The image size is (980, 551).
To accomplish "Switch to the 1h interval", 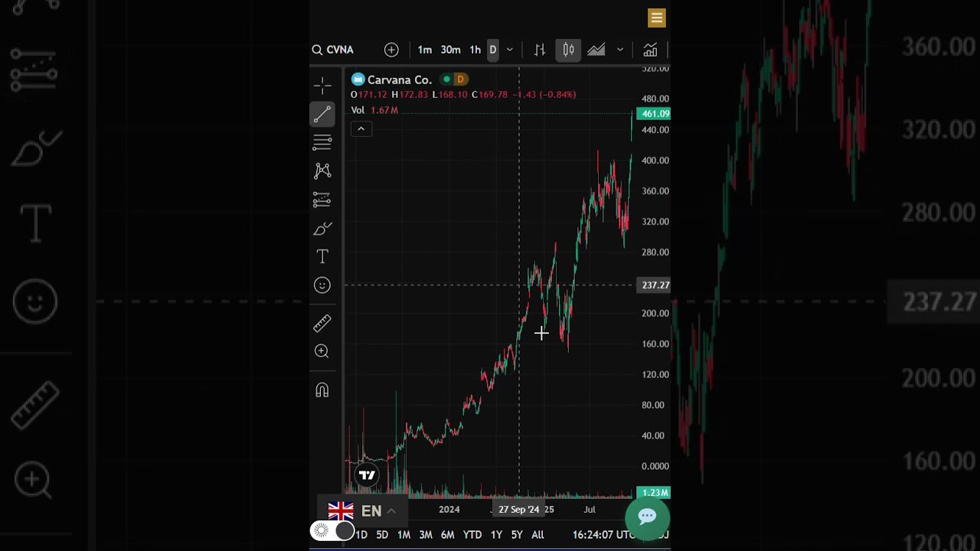I will coord(475,50).
